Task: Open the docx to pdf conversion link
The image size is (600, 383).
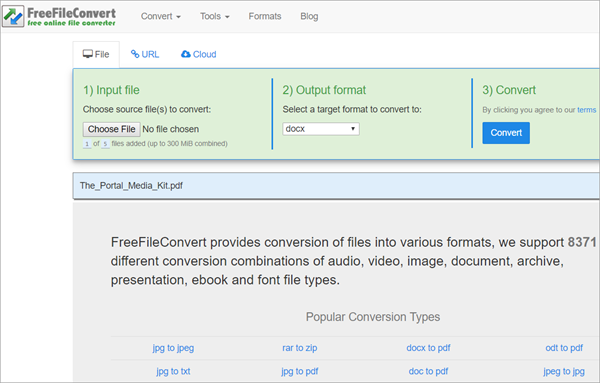Action: coord(428,348)
